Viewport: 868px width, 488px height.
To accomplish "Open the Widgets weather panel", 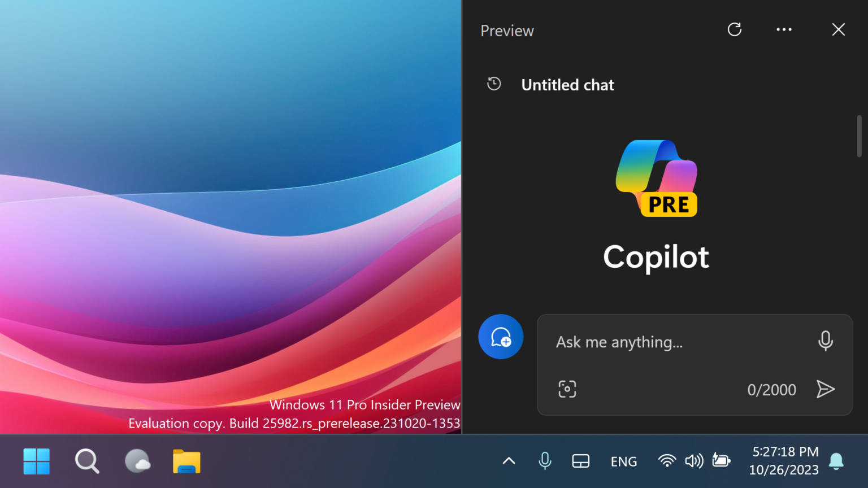I will pos(137,461).
